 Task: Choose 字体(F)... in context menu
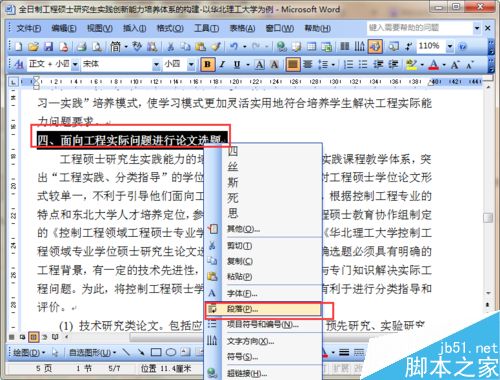263,294
